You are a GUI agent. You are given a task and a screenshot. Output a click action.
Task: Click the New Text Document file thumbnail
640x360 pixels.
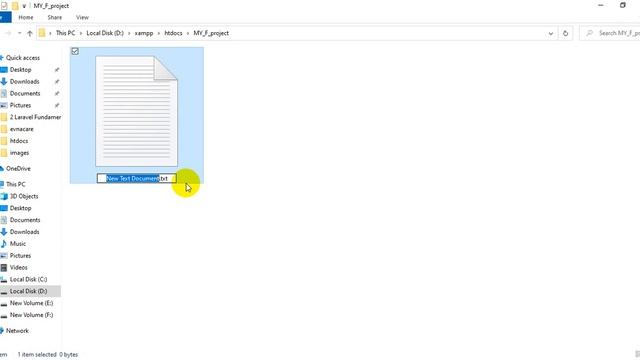tap(137, 111)
